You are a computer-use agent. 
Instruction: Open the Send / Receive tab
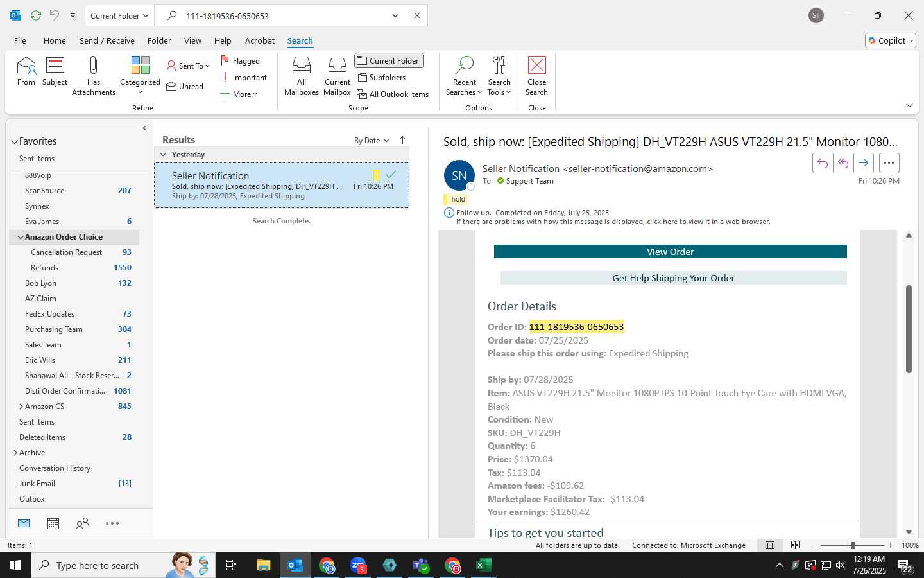(107, 40)
